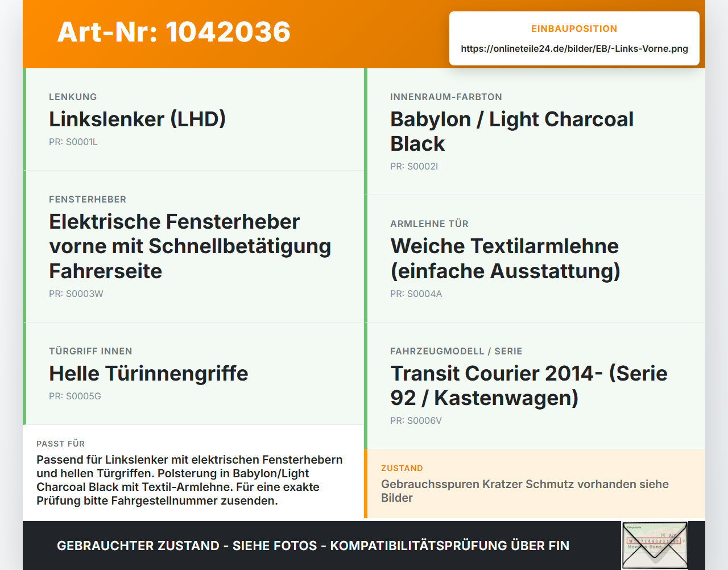Click the PR code S0003W
The width and height of the screenshot is (728, 570).
[76, 294]
